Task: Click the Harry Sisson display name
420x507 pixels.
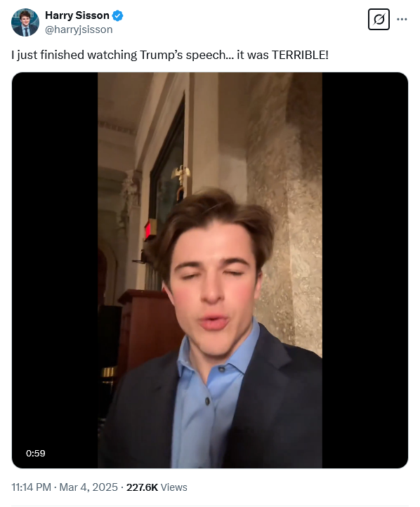Action: coord(77,15)
